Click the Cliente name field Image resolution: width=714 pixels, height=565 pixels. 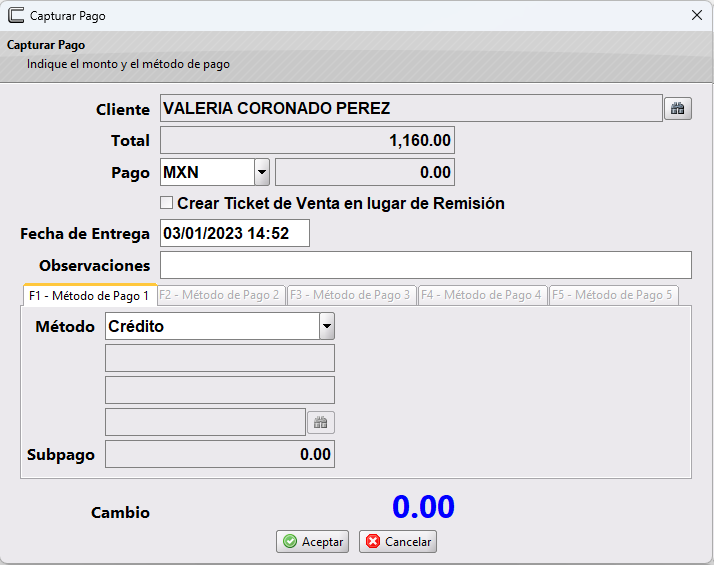point(411,108)
